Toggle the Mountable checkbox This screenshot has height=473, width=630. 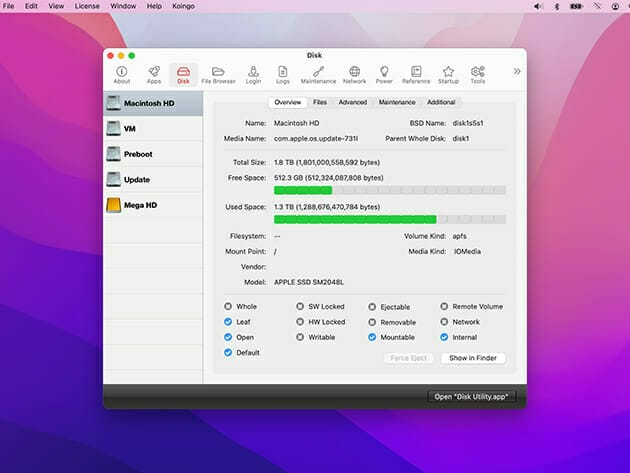tap(373, 338)
